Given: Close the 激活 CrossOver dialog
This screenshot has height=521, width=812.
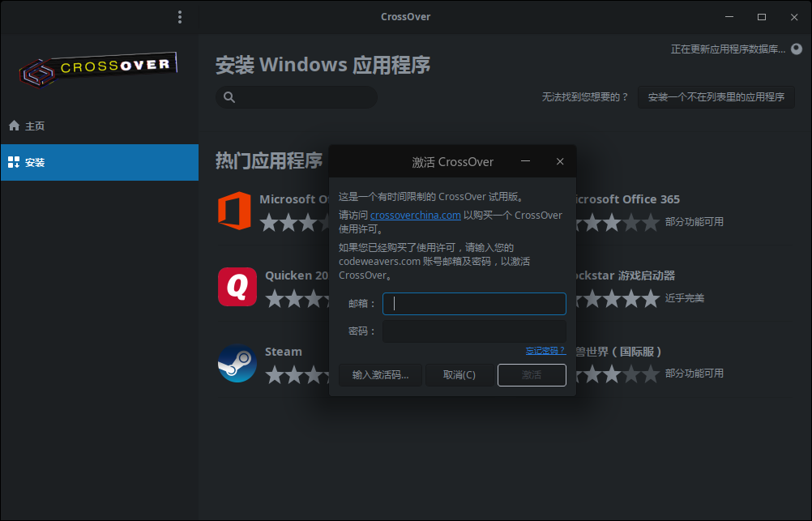Looking at the screenshot, I should 559,161.
